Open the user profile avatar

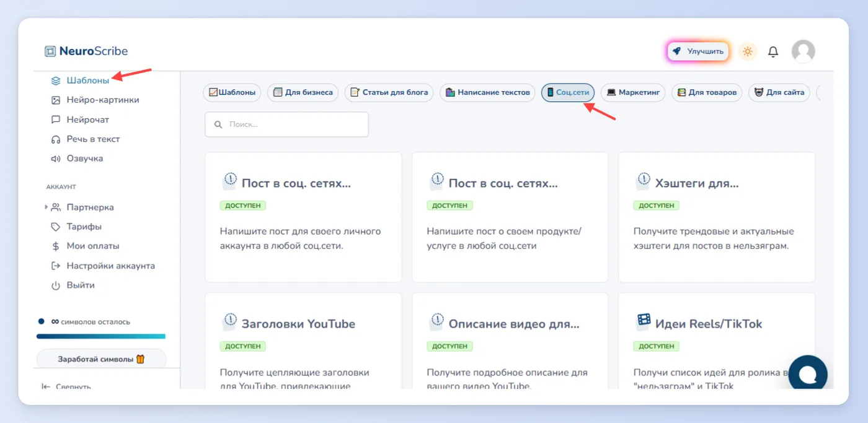point(803,51)
